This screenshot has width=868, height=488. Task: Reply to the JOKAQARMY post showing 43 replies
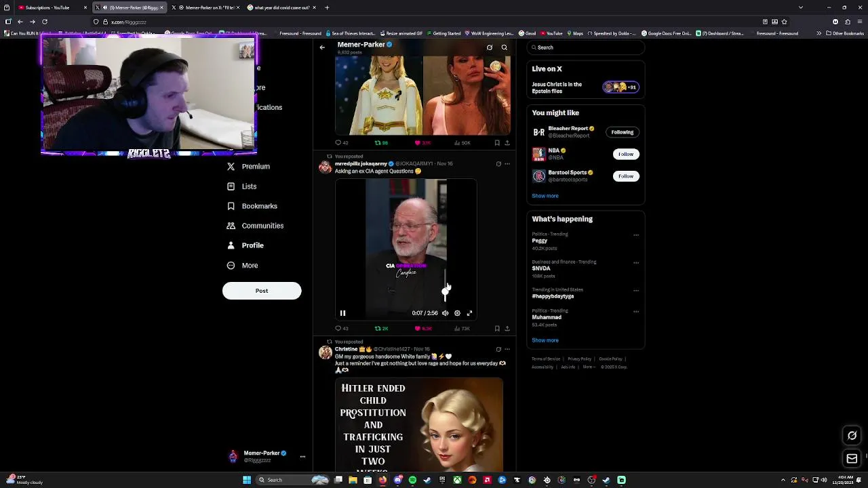click(342, 329)
